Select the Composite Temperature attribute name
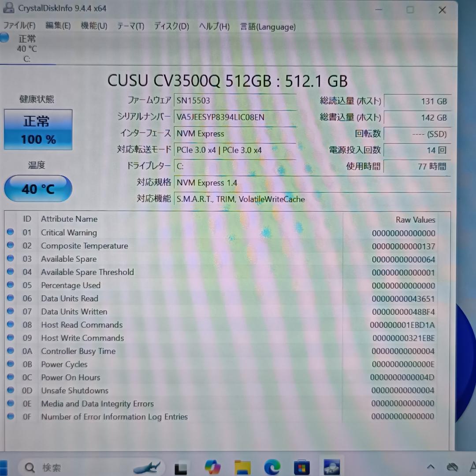 pyautogui.click(x=84, y=246)
